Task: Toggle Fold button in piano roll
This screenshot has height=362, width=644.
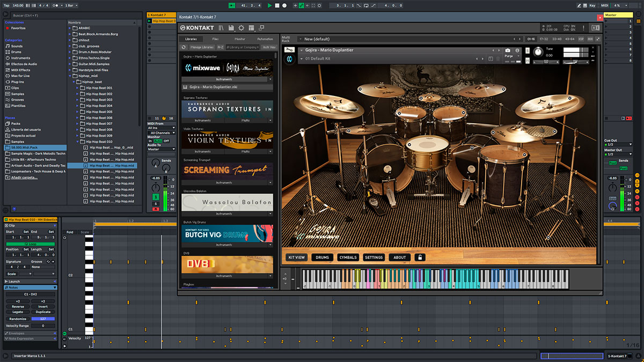Action: point(70,232)
